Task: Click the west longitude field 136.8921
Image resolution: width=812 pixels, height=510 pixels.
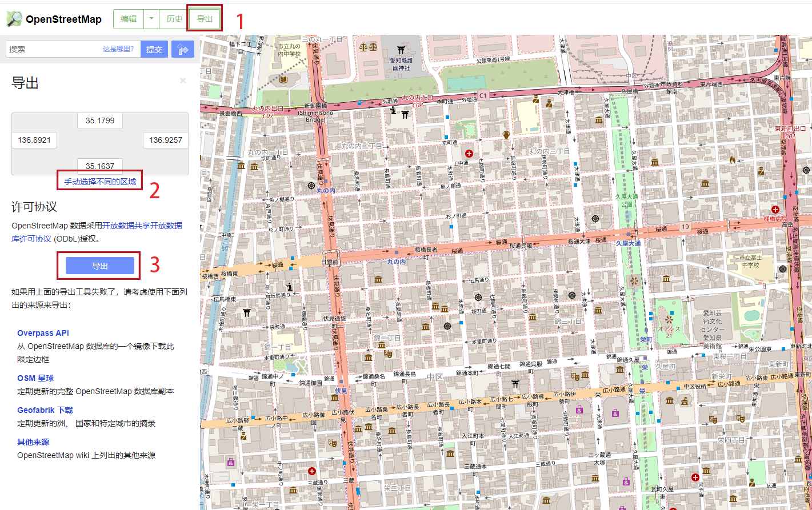Action: (34, 140)
